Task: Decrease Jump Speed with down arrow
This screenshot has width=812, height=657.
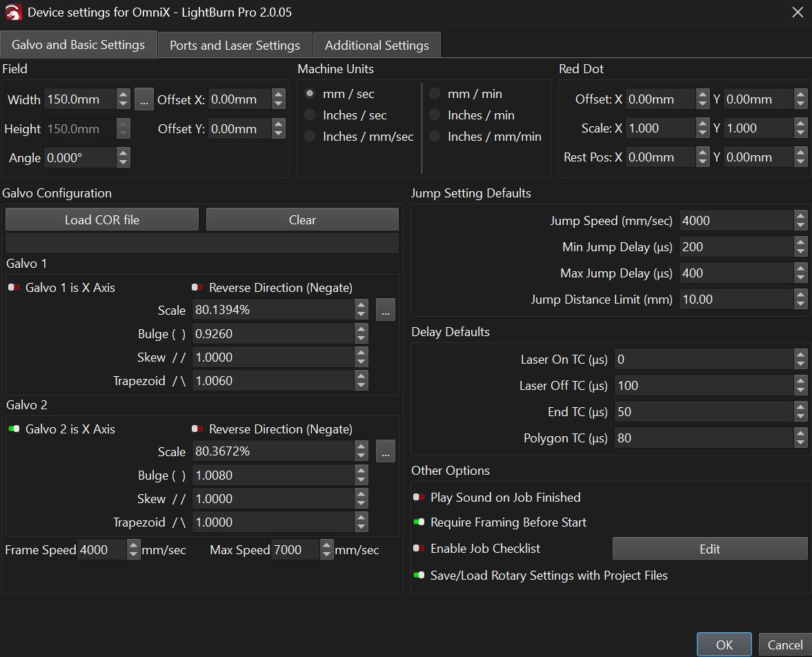Action: point(800,225)
